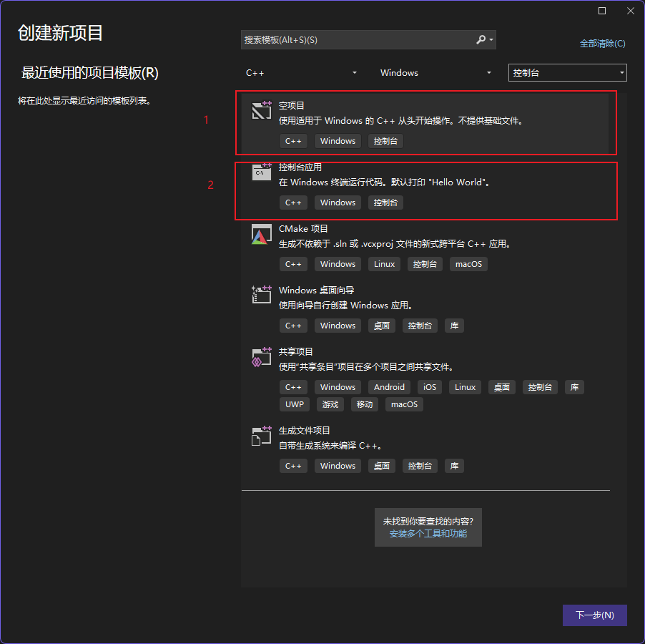
Task: Click the C++ tag under CMake 项目
Action: coord(293,264)
